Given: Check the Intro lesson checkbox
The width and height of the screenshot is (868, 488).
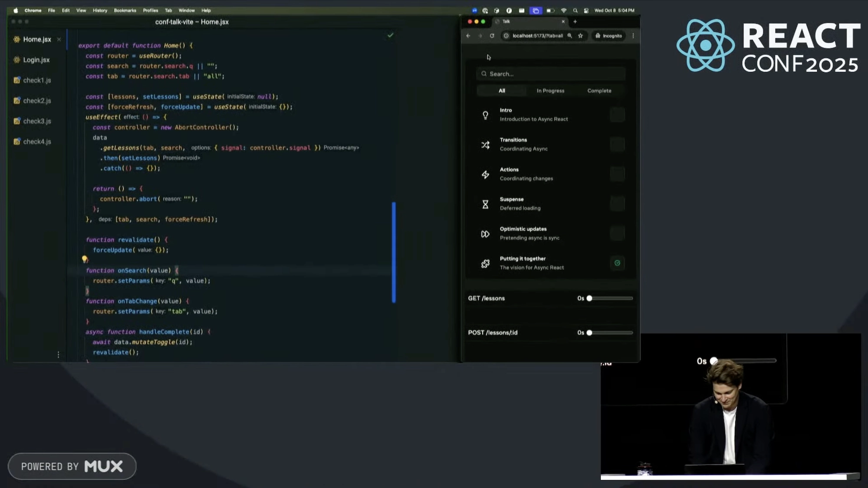Looking at the screenshot, I should (x=617, y=115).
